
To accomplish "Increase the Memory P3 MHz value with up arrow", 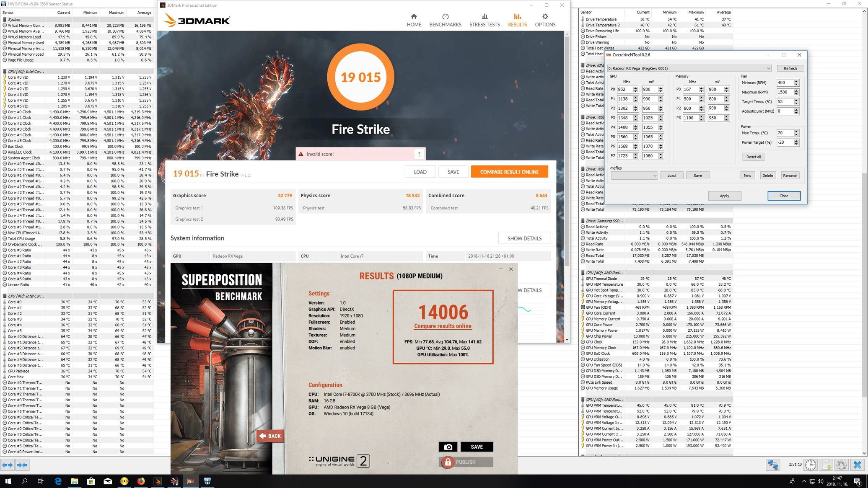I will (702, 116).
